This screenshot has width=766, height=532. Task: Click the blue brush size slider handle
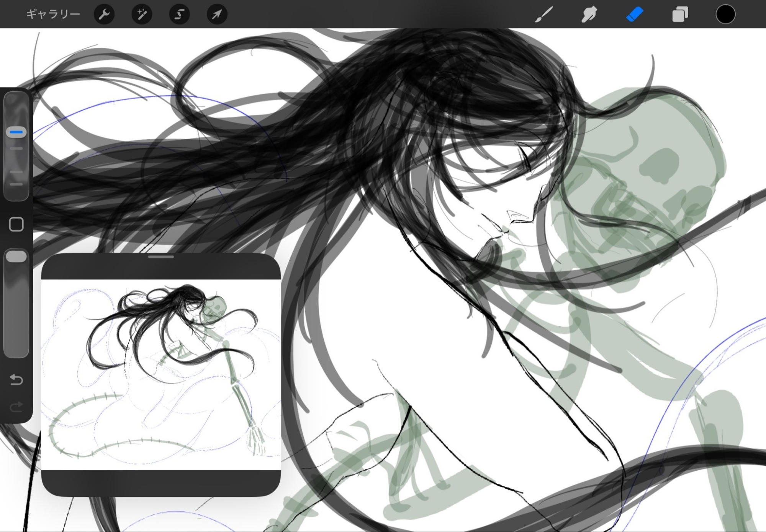pos(16,132)
